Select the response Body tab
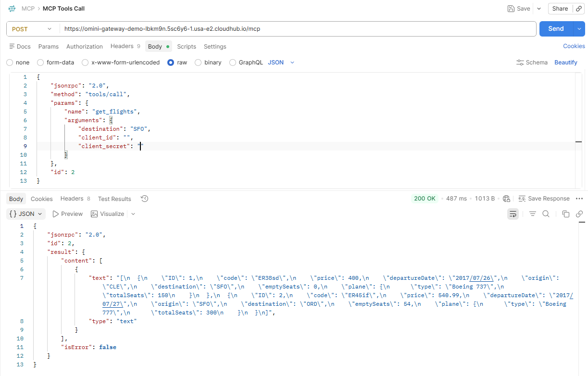This screenshot has height=376, width=588. (16, 199)
